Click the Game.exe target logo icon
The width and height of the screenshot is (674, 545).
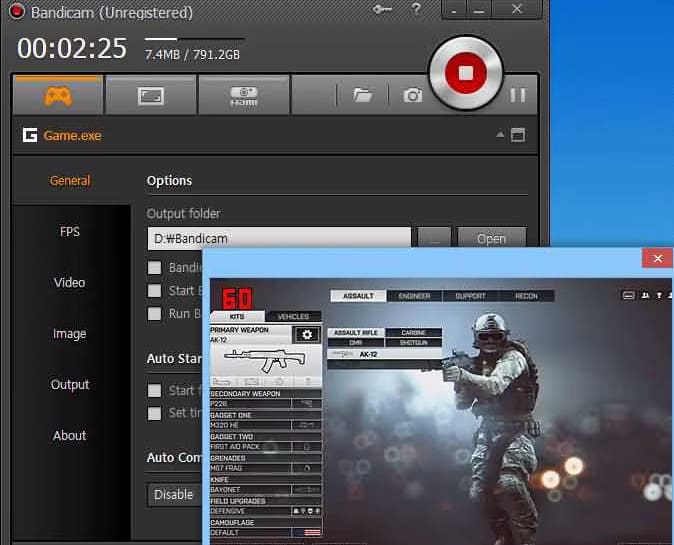pos(30,135)
